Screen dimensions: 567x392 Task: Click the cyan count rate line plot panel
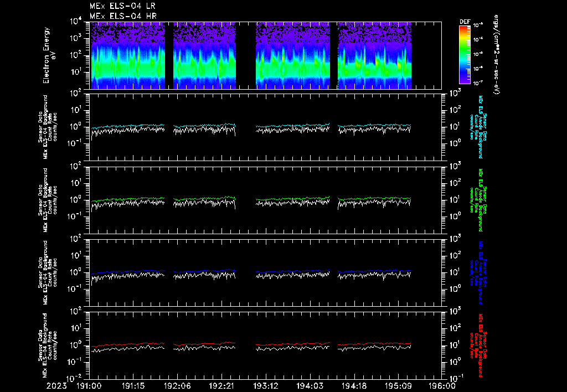point(265,127)
